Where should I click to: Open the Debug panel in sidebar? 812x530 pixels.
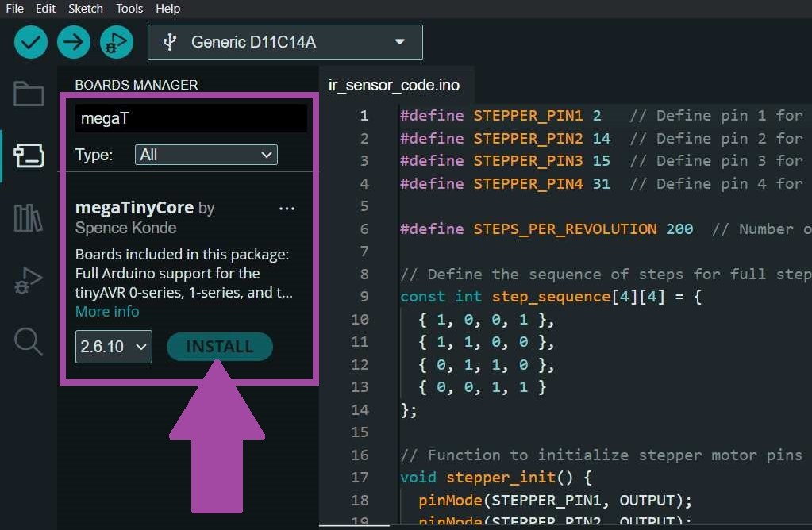point(29,280)
